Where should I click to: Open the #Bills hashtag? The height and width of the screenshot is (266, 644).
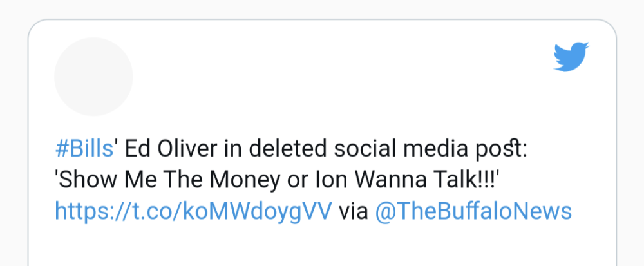click(x=84, y=149)
